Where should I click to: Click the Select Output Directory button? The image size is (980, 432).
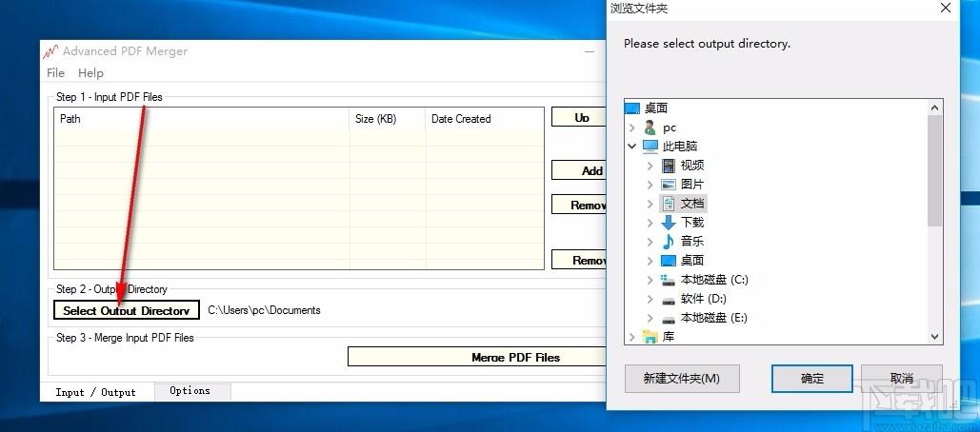tap(127, 310)
